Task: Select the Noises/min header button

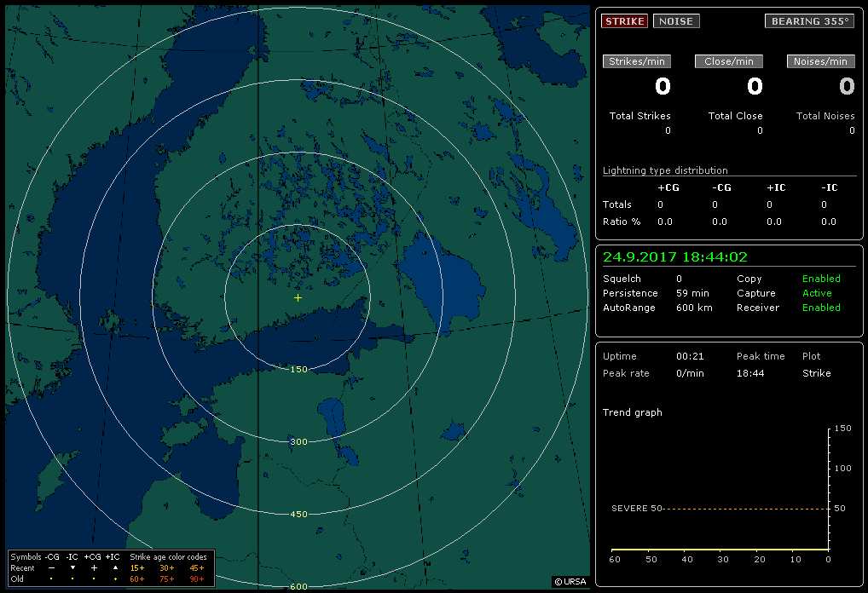Action: [x=820, y=61]
